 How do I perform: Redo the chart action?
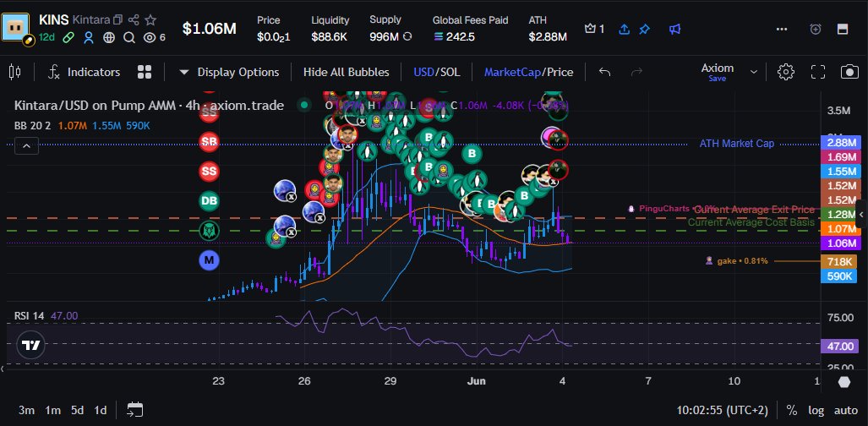[x=636, y=72]
